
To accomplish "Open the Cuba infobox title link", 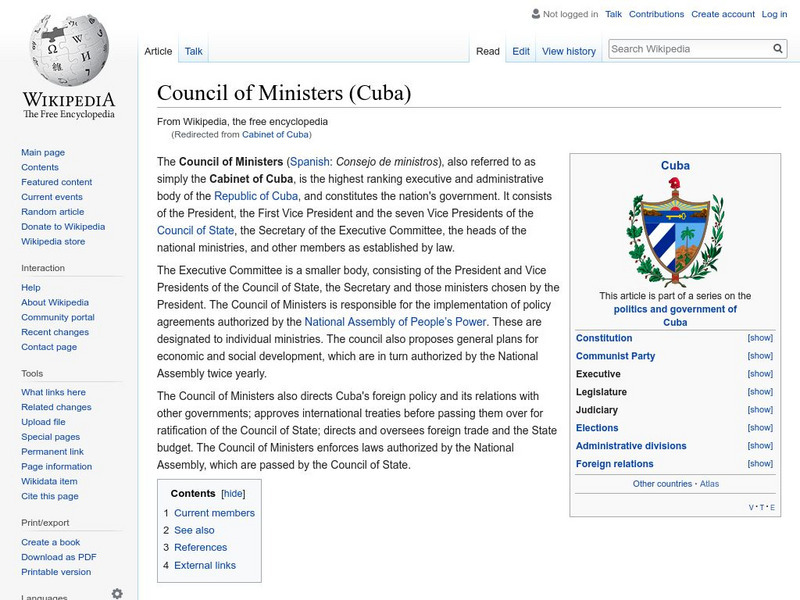I will (x=675, y=165).
